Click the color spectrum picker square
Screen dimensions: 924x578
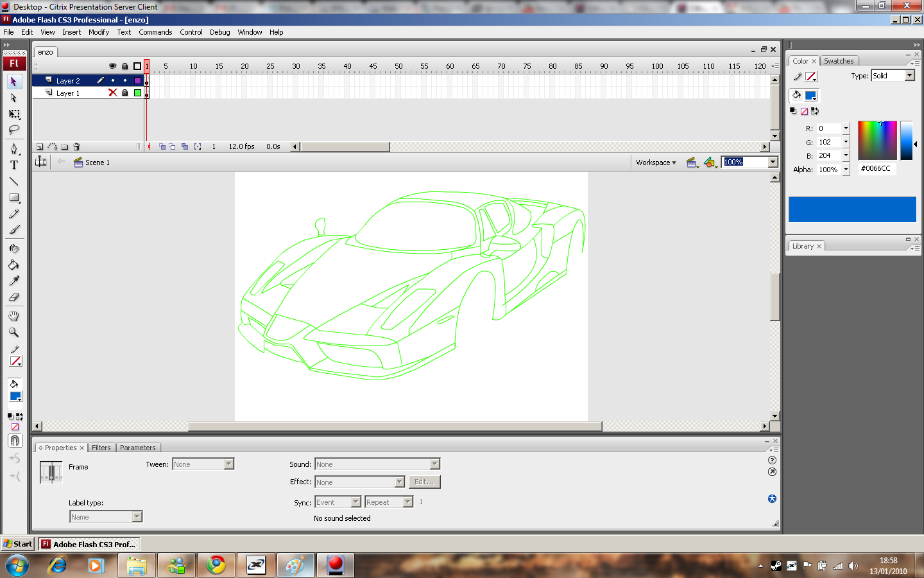877,140
